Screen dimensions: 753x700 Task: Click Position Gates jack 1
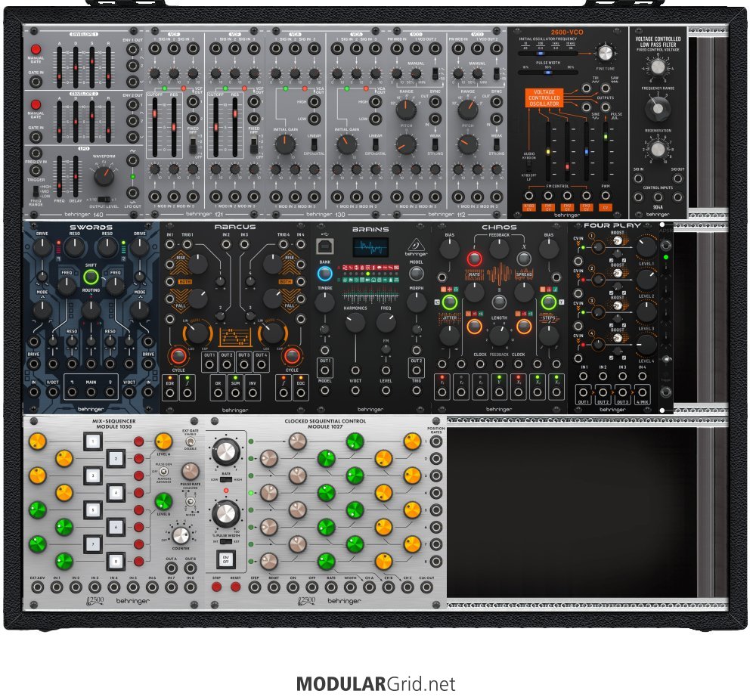[x=436, y=441]
